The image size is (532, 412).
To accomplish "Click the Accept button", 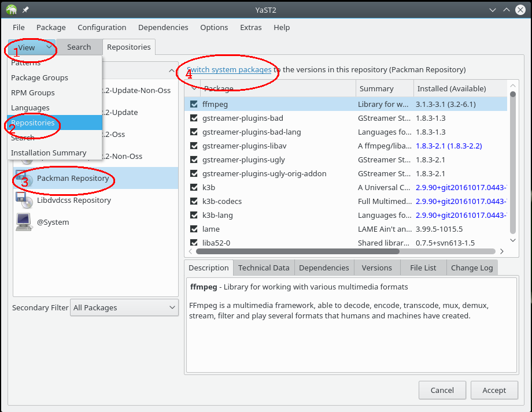I will pyautogui.click(x=494, y=390).
